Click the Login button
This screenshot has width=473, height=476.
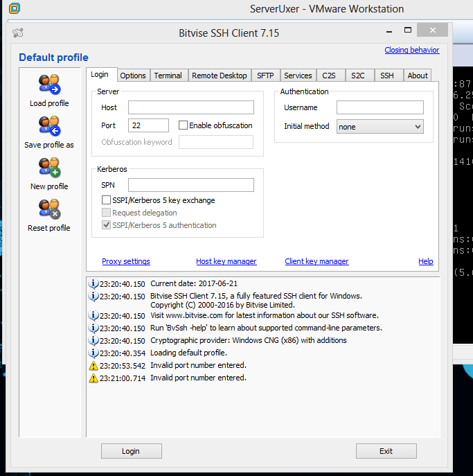[x=132, y=451]
